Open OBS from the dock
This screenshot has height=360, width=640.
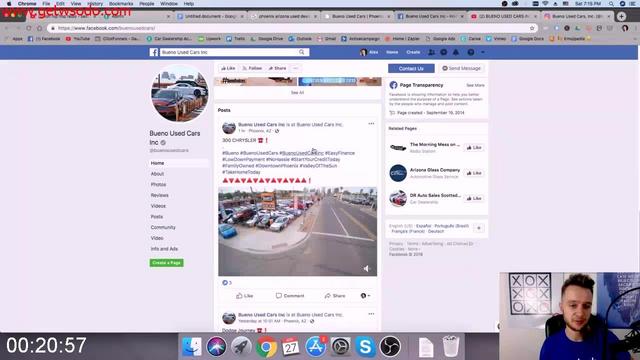pyautogui.click(x=390, y=346)
